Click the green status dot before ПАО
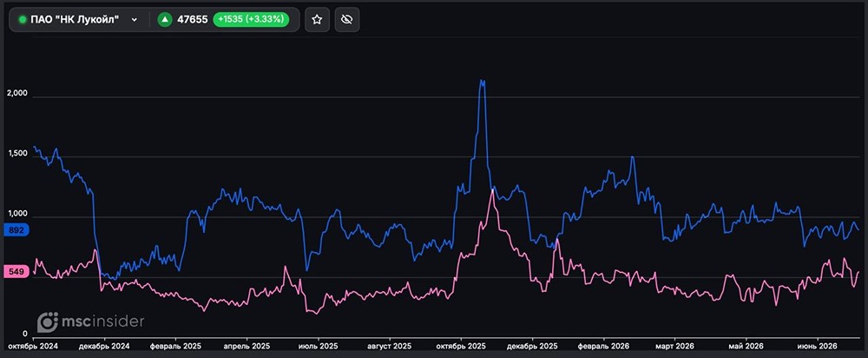The height and width of the screenshot is (358, 868). click(x=23, y=20)
